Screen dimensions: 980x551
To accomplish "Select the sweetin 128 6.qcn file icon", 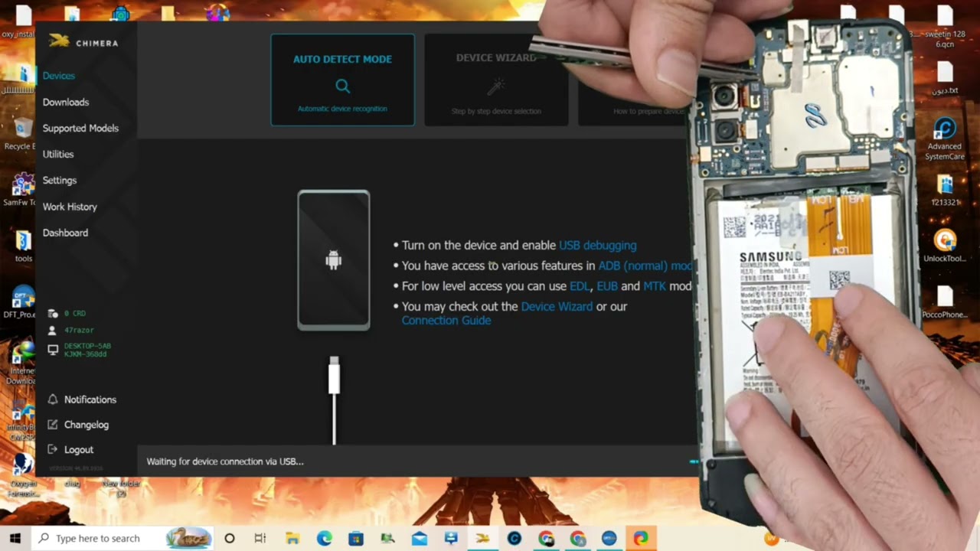I will point(945,16).
